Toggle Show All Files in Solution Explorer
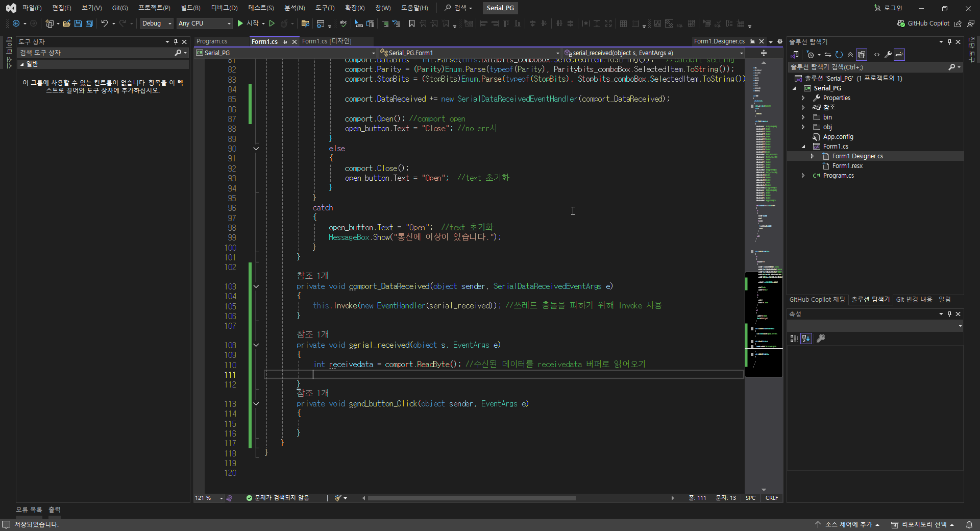The height and width of the screenshot is (531, 980). click(862, 55)
